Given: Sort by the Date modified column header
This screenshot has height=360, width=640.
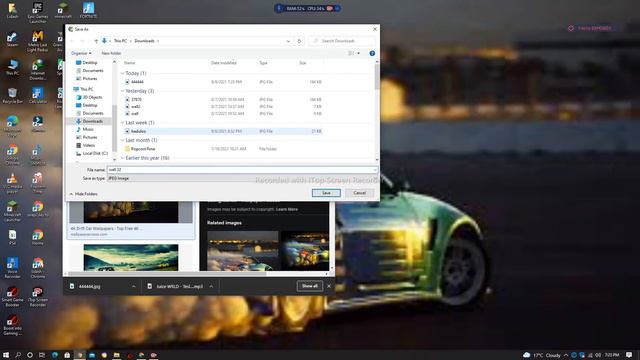Looking at the screenshot, I should pos(224,63).
